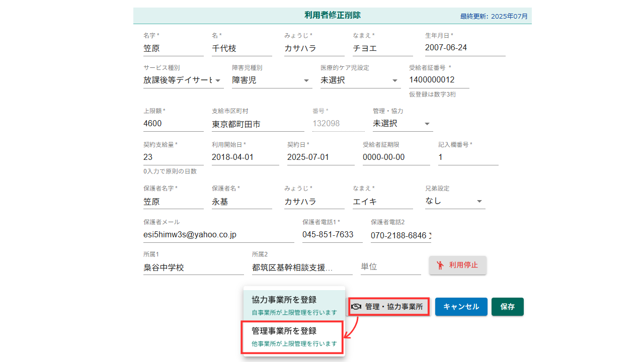Open the 兄弟設定 dropdown
This screenshot has width=644, height=362.
point(455,201)
